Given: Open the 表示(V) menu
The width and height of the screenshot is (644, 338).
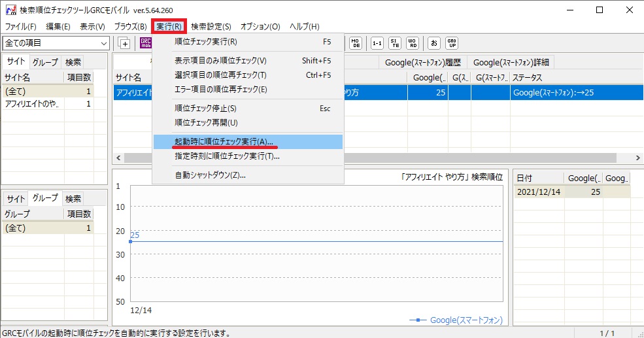Looking at the screenshot, I should (92, 26).
